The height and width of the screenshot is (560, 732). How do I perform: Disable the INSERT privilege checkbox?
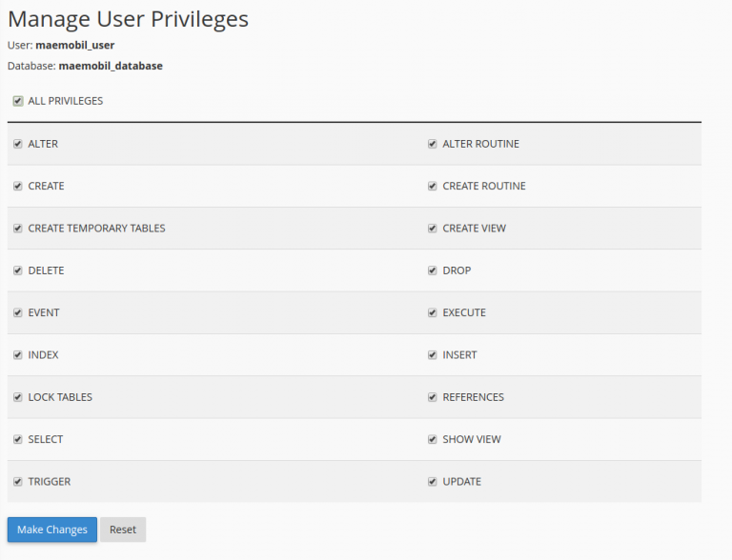[433, 355]
